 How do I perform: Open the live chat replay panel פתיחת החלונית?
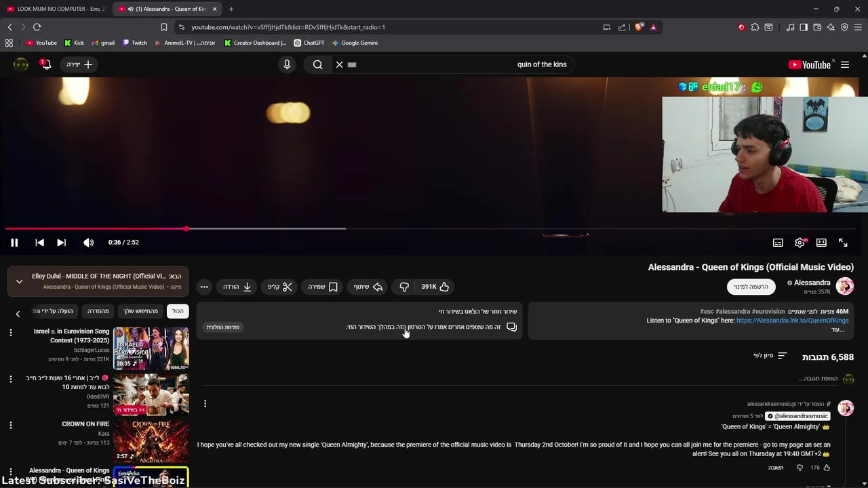coord(222,327)
